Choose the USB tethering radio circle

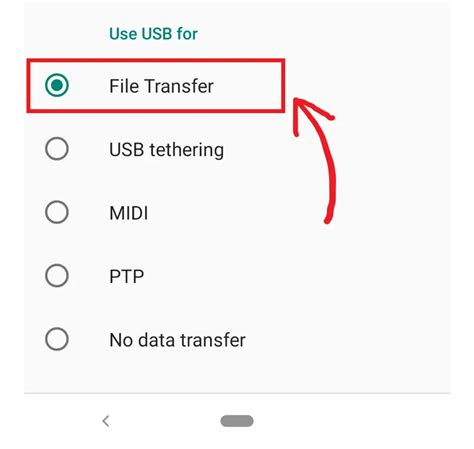(57, 149)
